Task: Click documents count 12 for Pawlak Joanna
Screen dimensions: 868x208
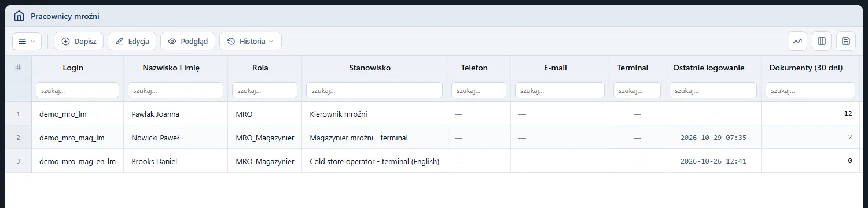Action: click(x=848, y=114)
